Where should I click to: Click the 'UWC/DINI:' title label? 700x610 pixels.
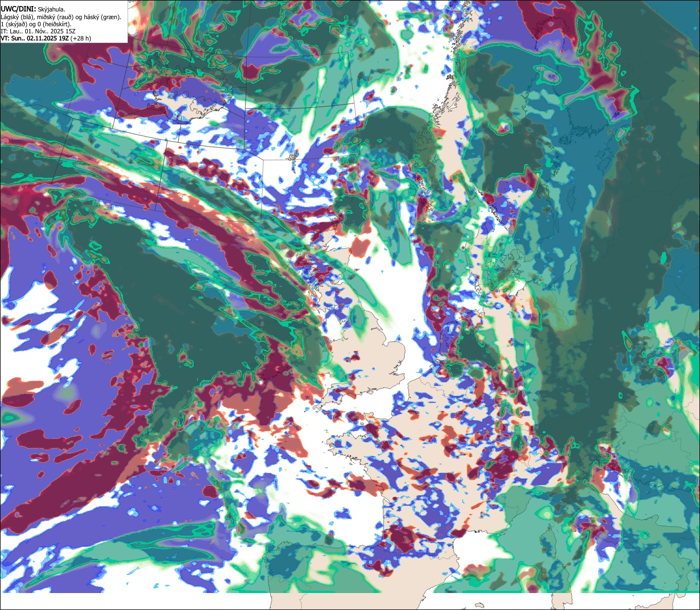coord(19,9)
